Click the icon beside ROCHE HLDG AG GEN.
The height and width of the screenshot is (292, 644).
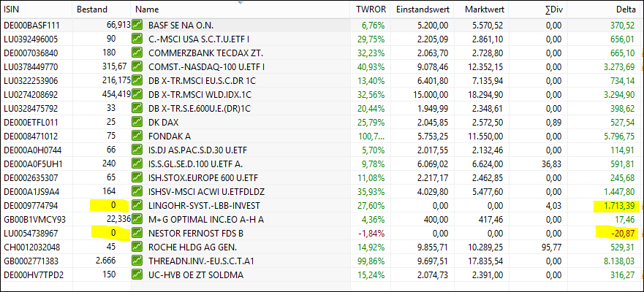pyautogui.click(x=137, y=247)
